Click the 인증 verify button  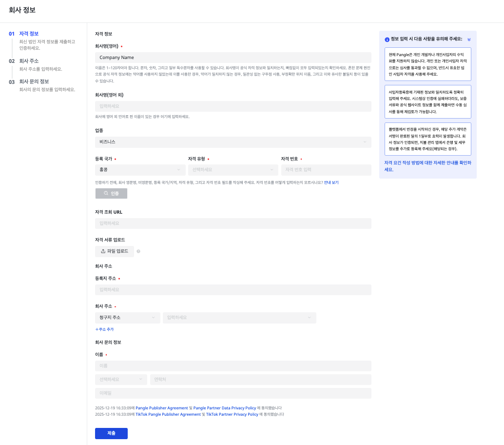coord(111,193)
